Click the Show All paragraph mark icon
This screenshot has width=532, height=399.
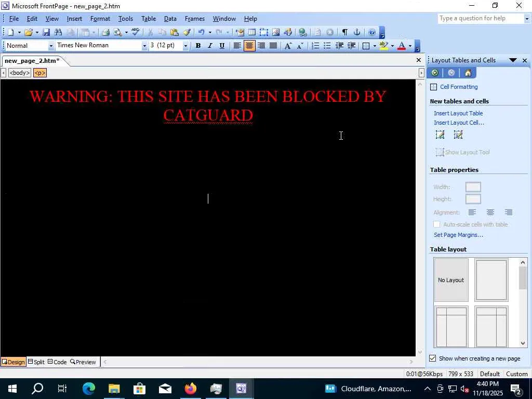tap(345, 32)
